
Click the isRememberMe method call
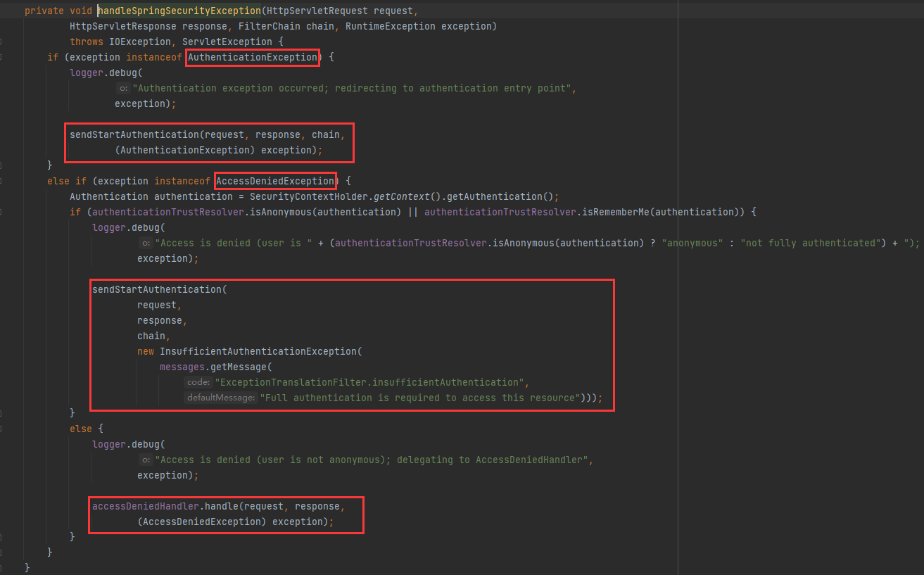[x=616, y=212]
